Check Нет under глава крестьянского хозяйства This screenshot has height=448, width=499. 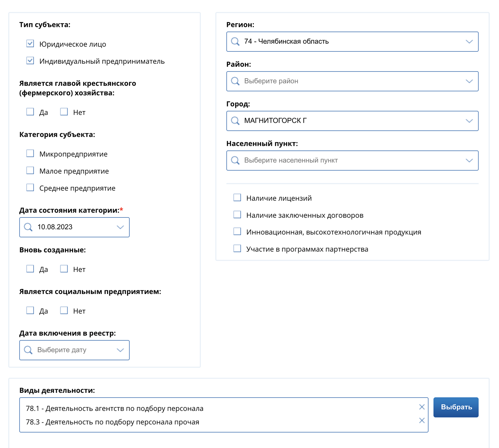64,112
